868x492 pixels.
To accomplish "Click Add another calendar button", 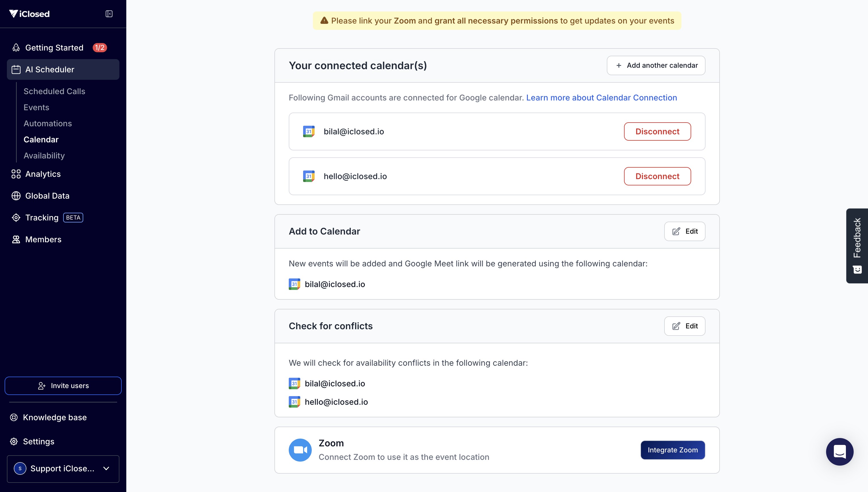I will pos(656,65).
